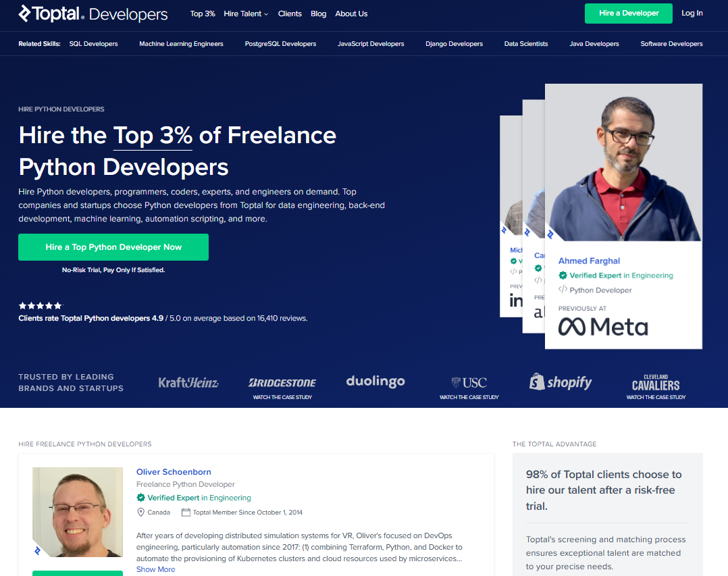Click the Meta logo on Ahmed's card
Screen dimensions: 728x576
pyautogui.click(x=602, y=327)
